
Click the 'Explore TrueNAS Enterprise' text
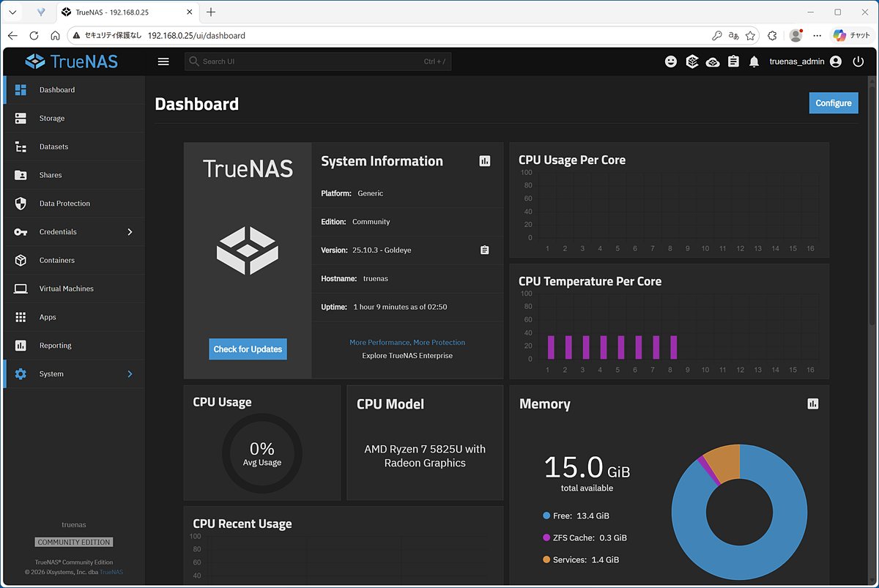tap(407, 356)
